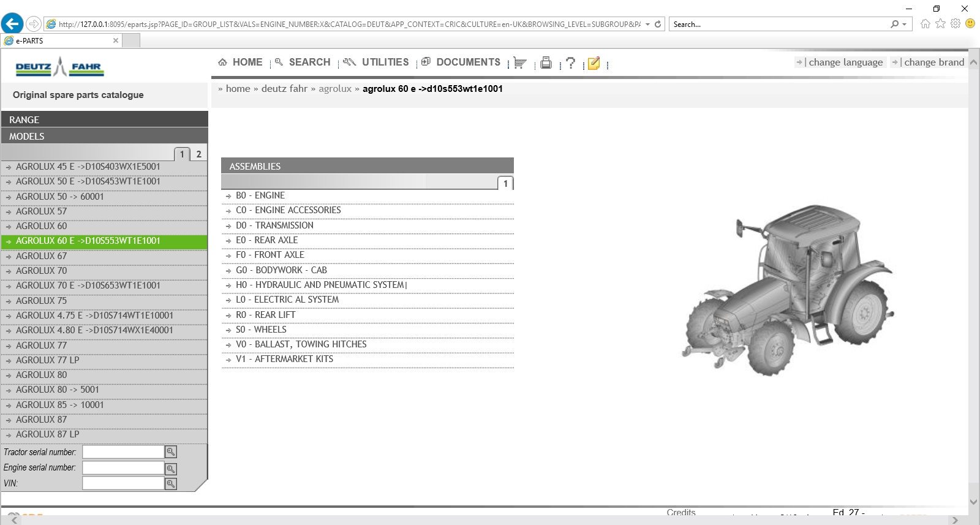Go back with browser back arrow

pos(12,24)
